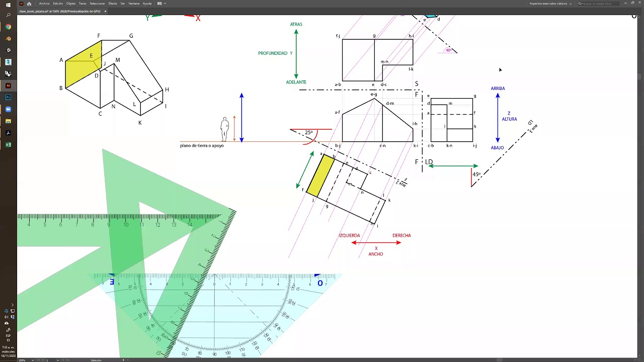This screenshot has height=362, width=644.
Task: Go to first artboard navigation button
Action: click(x=37, y=360)
